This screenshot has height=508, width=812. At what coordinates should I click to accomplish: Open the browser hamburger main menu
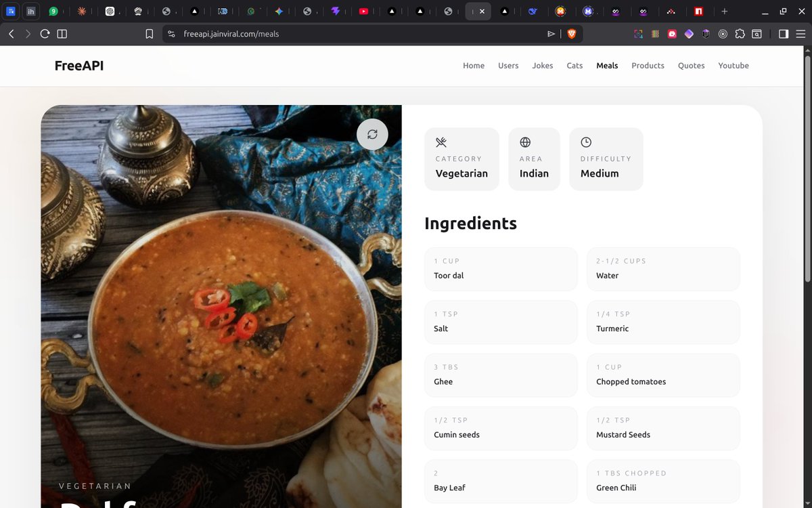tap(800, 34)
